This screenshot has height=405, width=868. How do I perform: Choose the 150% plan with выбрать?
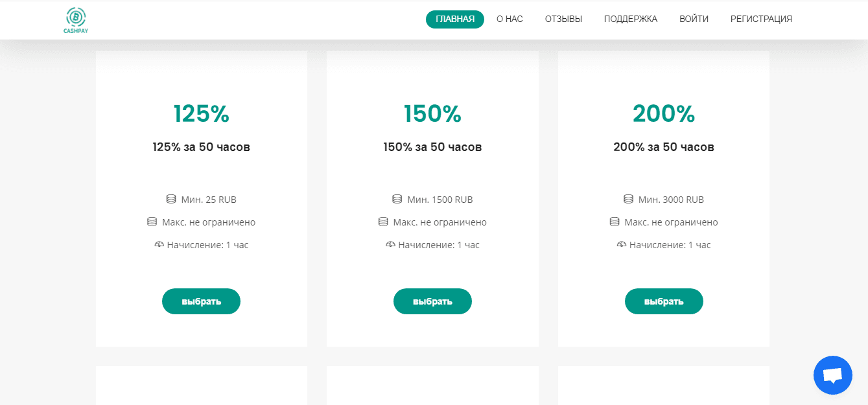(432, 301)
